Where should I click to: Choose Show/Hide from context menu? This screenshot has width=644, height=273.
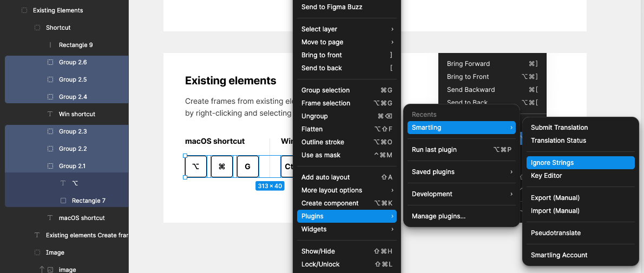[347, 251]
